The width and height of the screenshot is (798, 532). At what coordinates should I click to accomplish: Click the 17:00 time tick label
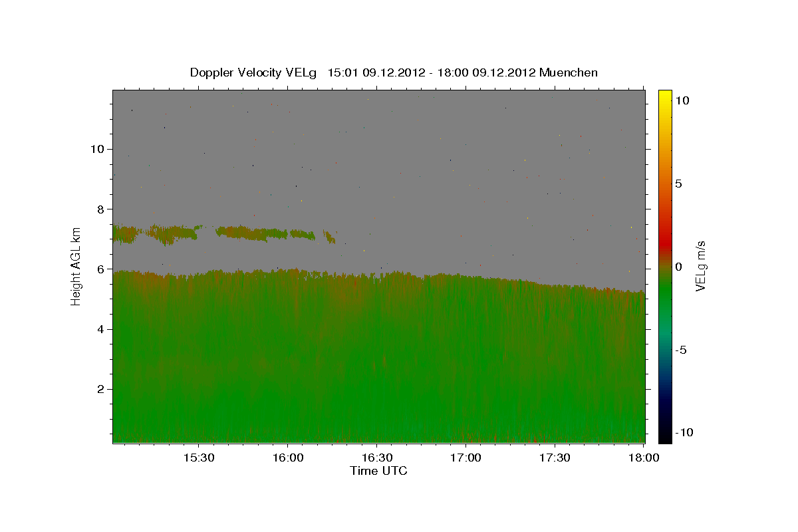pyautogui.click(x=465, y=458)
